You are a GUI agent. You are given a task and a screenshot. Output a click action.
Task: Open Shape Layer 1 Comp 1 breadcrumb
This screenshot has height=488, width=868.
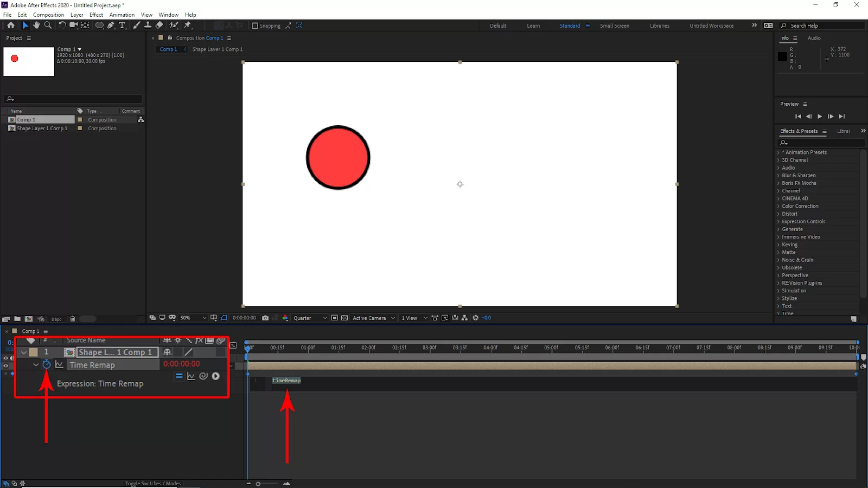click(x=218, y=49)
